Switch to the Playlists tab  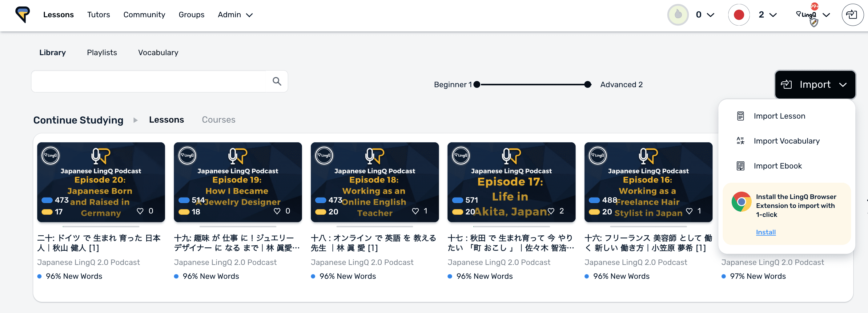[102, 53]
